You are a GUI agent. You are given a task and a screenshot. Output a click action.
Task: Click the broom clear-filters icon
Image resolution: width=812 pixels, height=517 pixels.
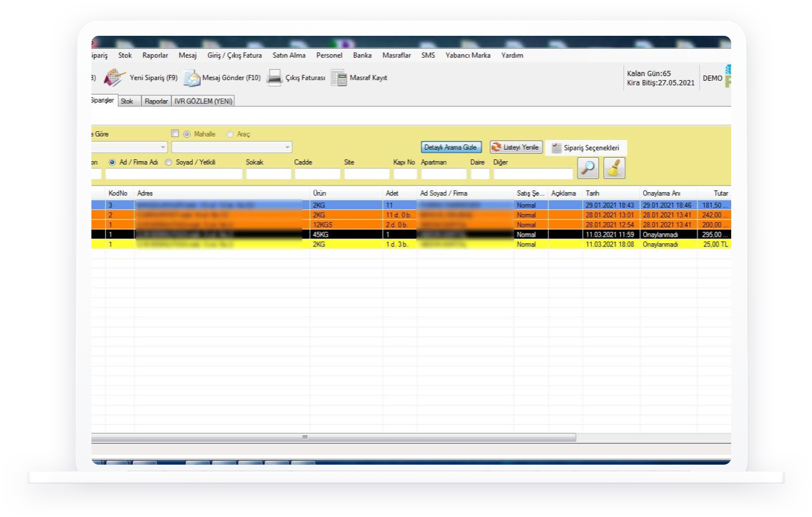(x=614, y=168)
